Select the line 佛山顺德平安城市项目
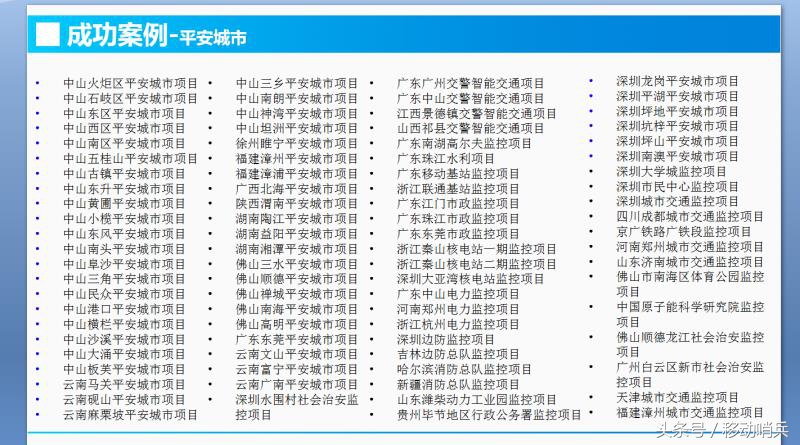The image size is (800, 445). (297, 279)
